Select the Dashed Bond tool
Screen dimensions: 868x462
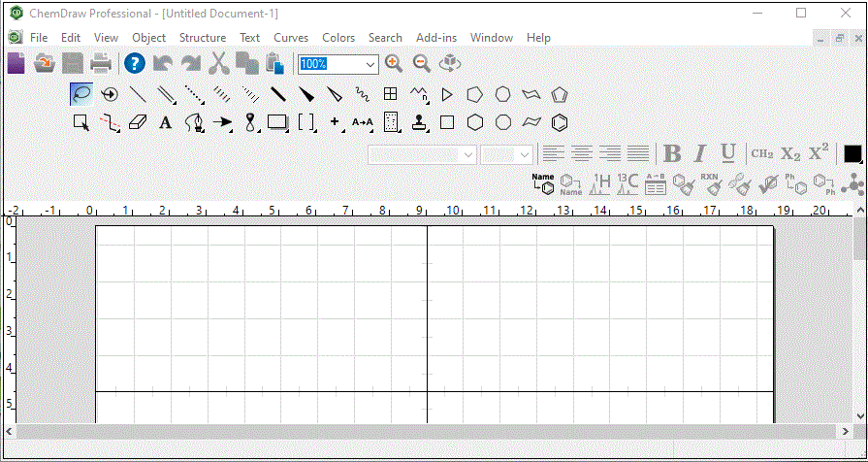(194, 94)
